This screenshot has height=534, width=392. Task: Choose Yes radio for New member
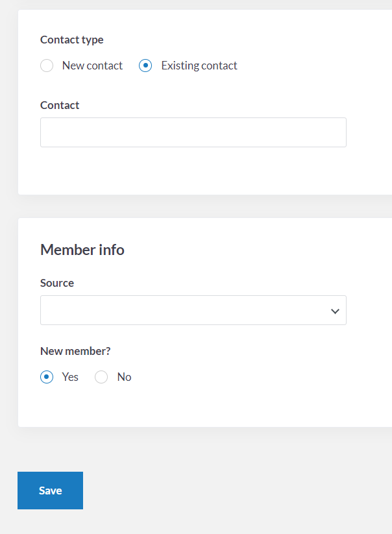tap(47, 377)
